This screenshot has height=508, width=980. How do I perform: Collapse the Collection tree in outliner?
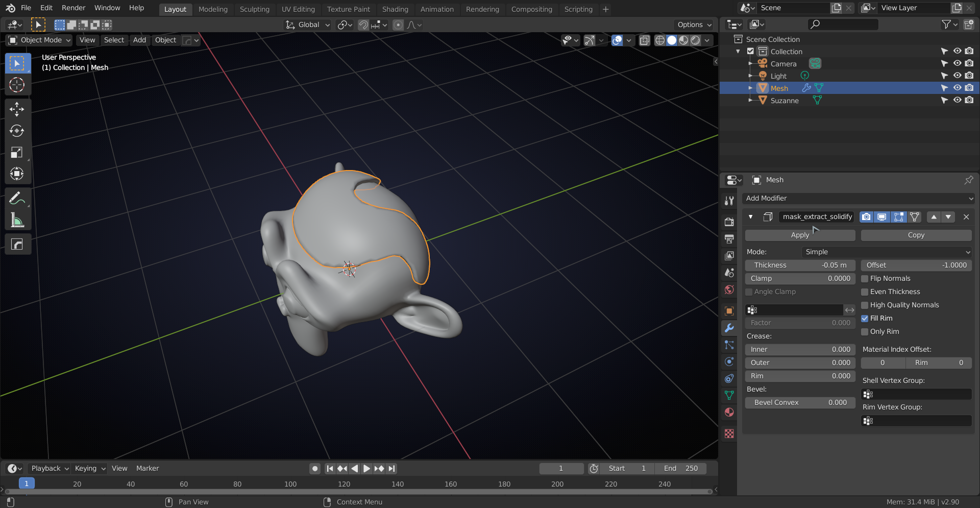pos(738,52)
